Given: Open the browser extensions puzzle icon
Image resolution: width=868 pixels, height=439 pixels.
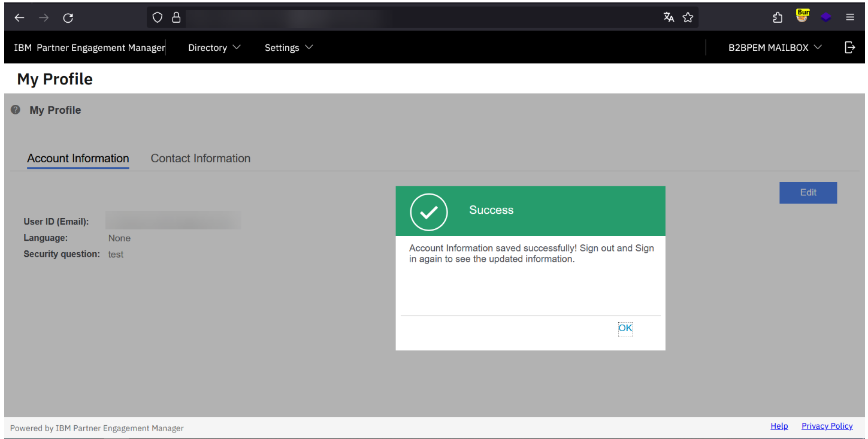Looking at the screenshot, I should pyautogui.click(x=778, y=17).
